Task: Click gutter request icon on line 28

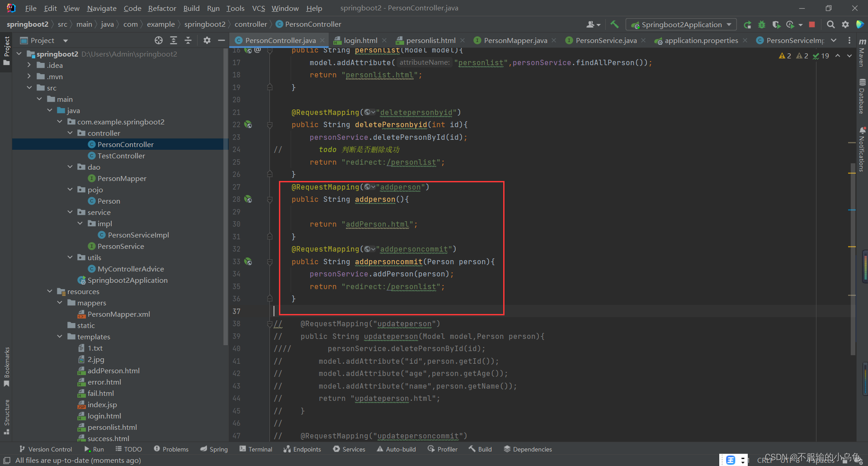Action: pyautogui.click(x=248, y=199)
